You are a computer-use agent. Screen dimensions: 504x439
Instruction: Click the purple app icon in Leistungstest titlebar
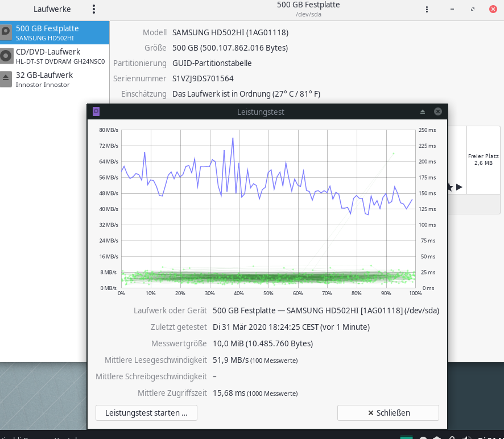[96, 111]
